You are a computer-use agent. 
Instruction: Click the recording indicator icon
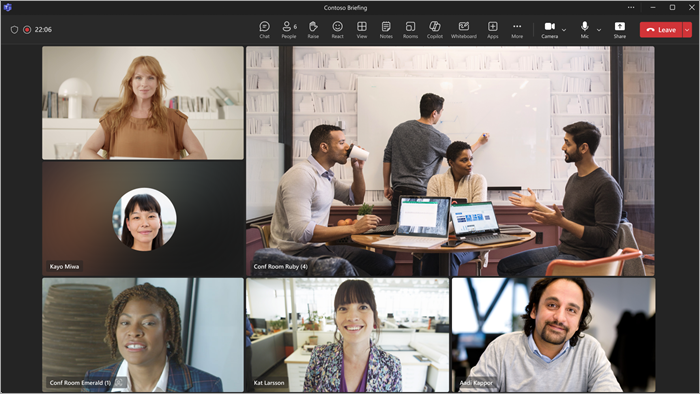tap(27, 29)
